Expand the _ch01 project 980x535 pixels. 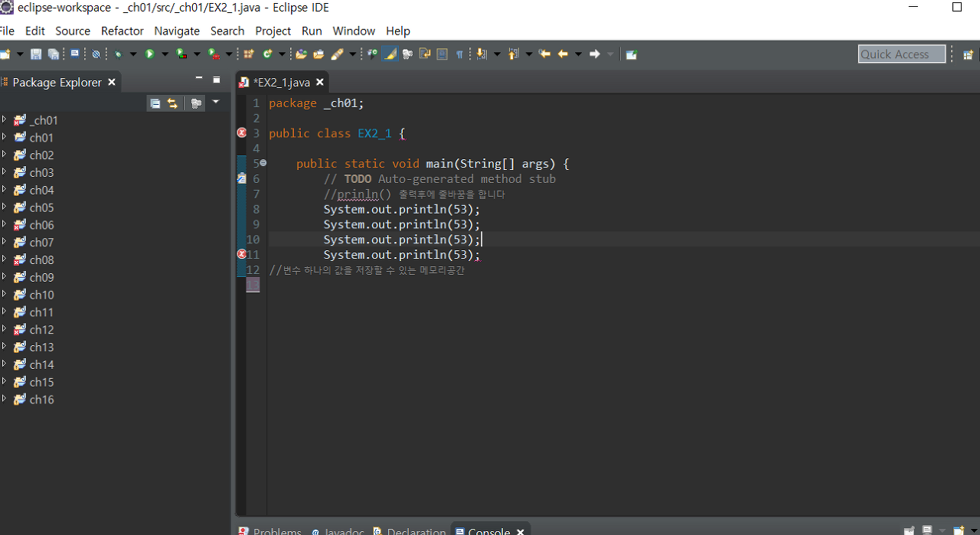(4, 120)
